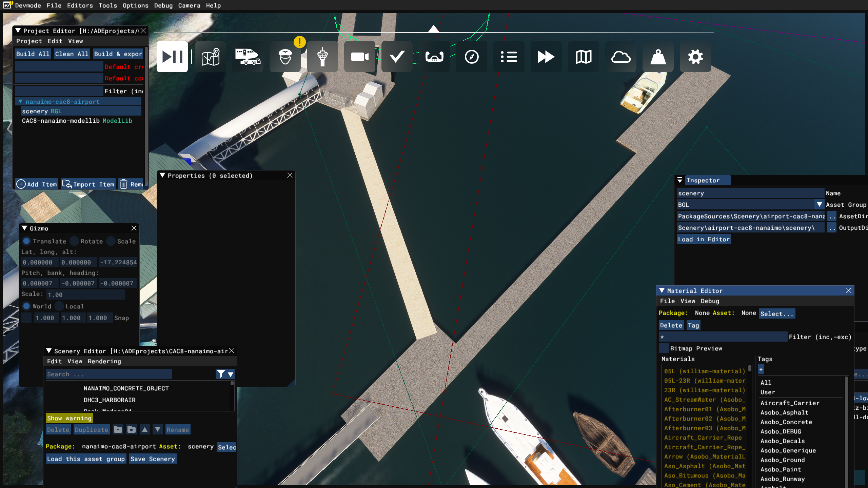Image resolution: width=868 pixels, height=488 pixels.
Task: Open the objectives list toolbar icon
Action: tap(509, 57)
